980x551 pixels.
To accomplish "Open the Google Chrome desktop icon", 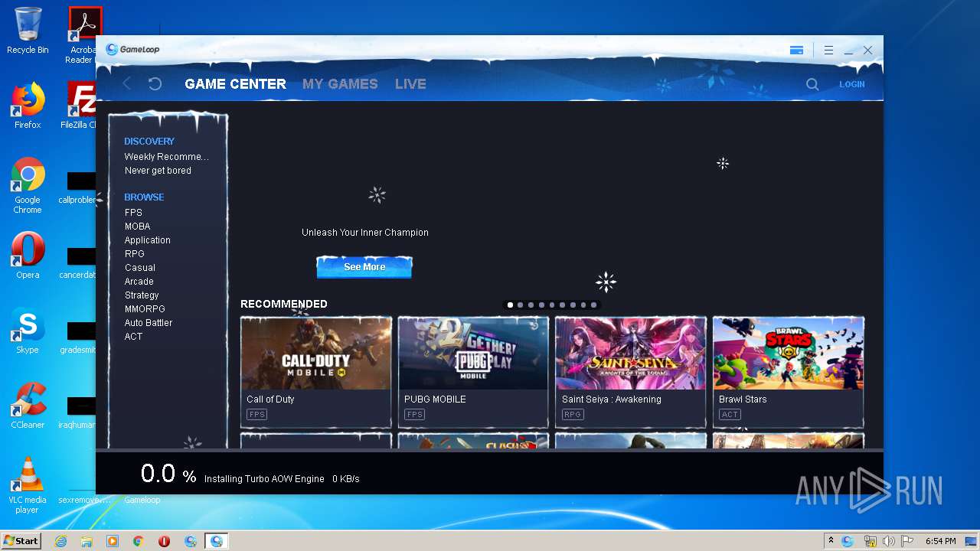I will click(x=28, y=186).
